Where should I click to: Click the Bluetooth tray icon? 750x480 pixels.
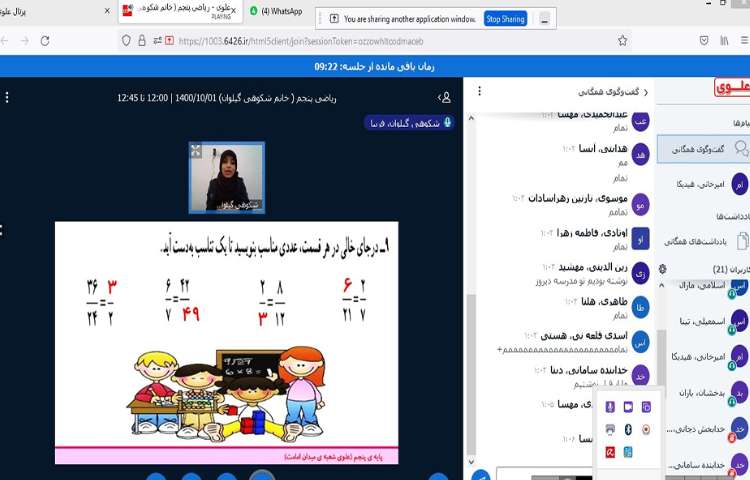(x=628, y=429)
